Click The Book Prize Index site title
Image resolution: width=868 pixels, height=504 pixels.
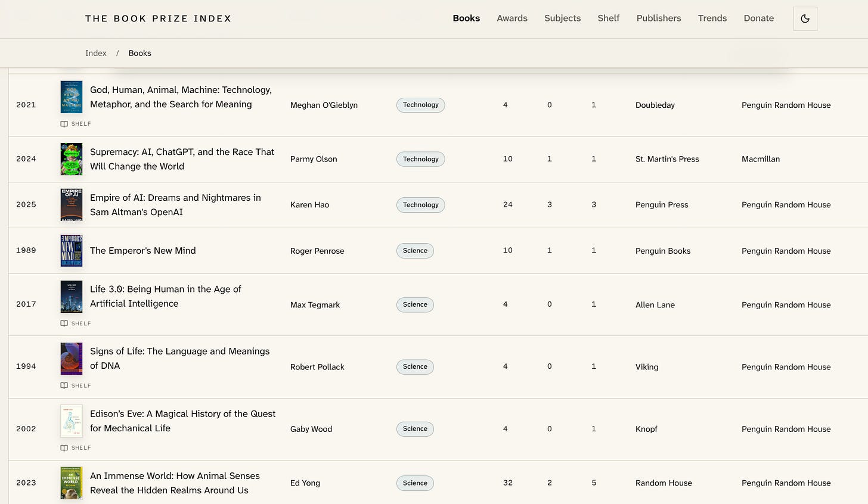[158, 18]
